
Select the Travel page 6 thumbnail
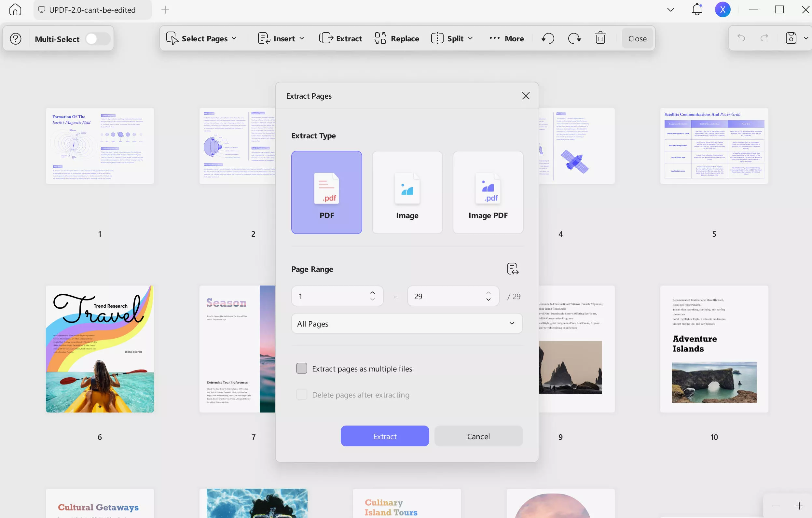pyautogui.click(x=100, y=349)
